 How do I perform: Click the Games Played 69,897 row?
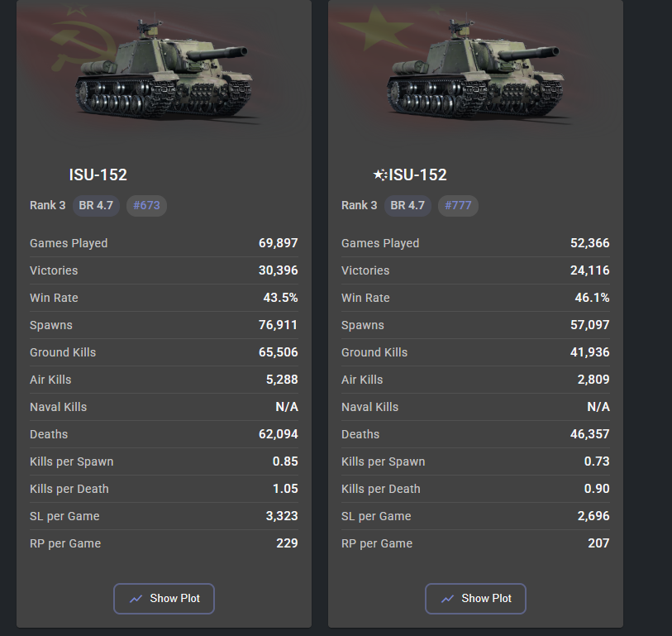tap(164, 243)
